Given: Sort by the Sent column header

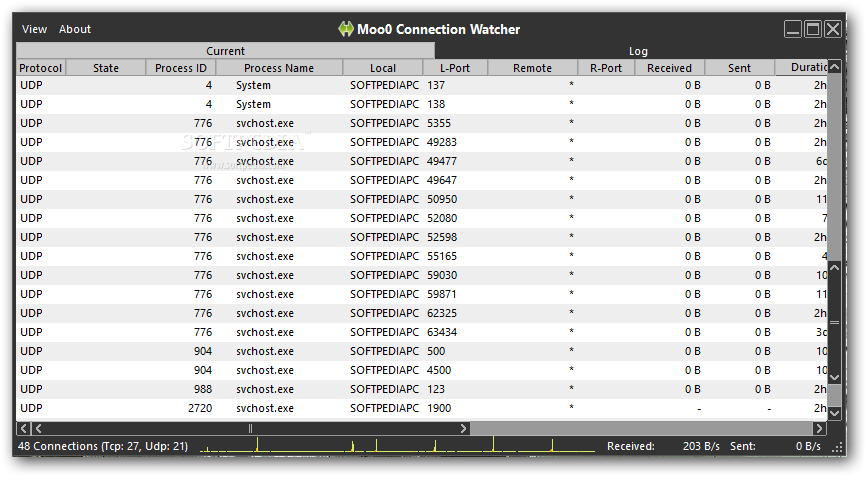Looking at the screenshot, I should click(739, 68).
